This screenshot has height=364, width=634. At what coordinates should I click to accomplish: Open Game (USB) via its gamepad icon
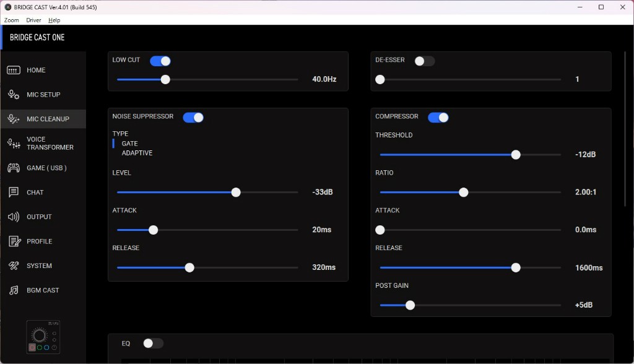click(14, 168)
